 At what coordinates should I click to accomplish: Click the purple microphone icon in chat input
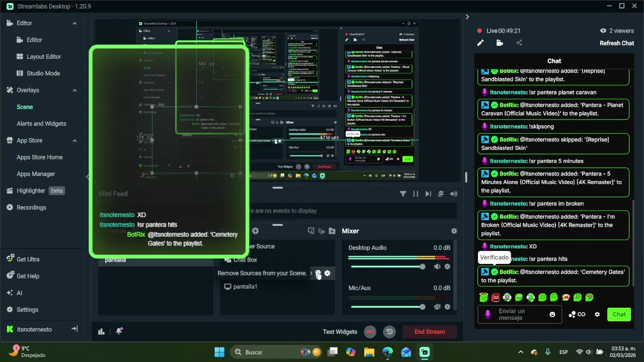click(487, 315)
